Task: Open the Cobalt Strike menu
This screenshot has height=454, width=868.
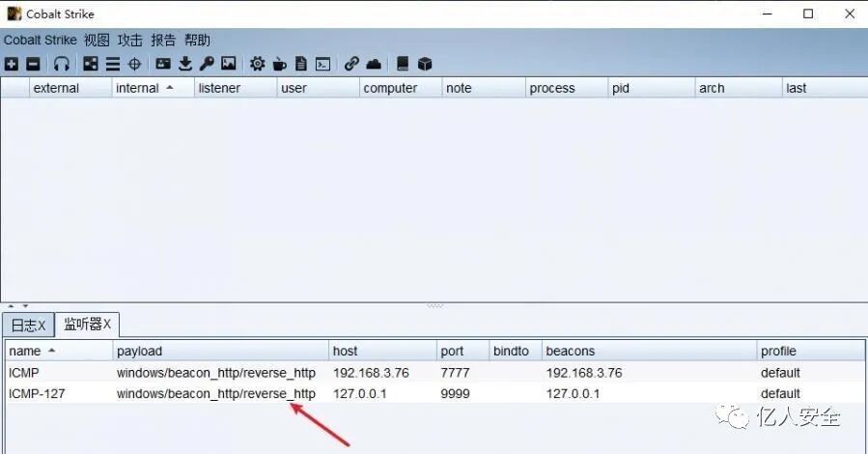Action: coord(40,40)
